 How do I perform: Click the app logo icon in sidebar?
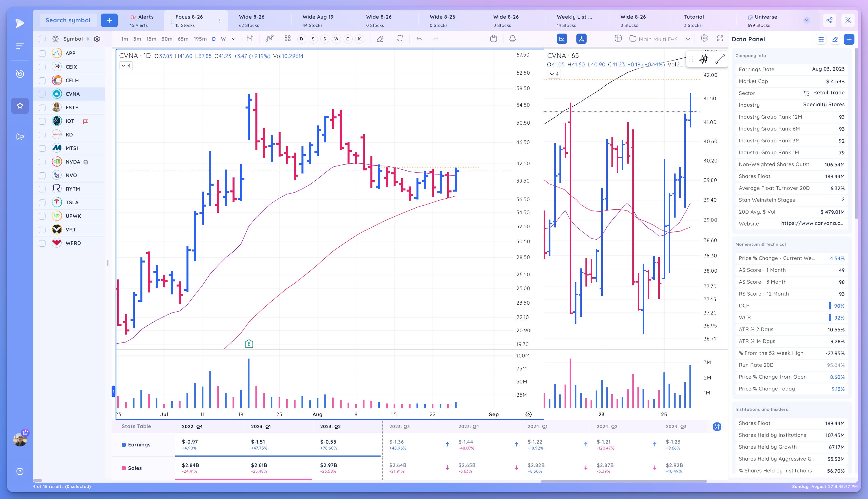coord(20,23)
